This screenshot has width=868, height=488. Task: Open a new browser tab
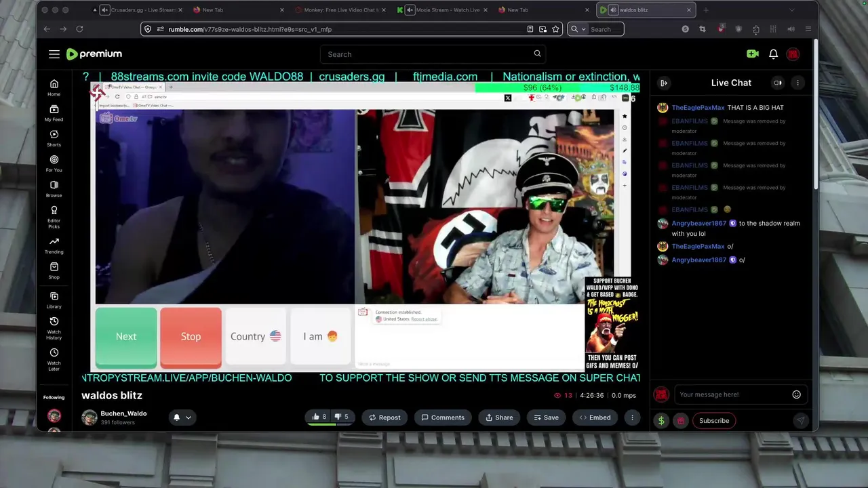coord(706,10)
